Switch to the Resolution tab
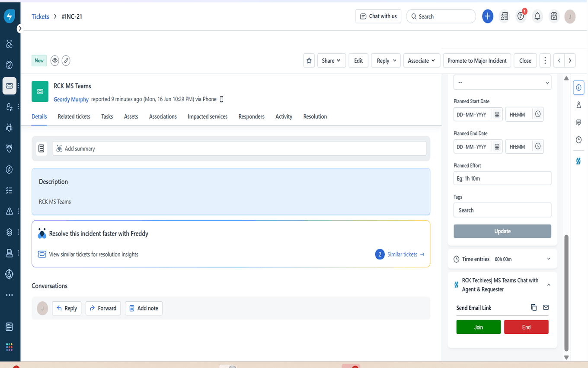 (x=315, y=116)
